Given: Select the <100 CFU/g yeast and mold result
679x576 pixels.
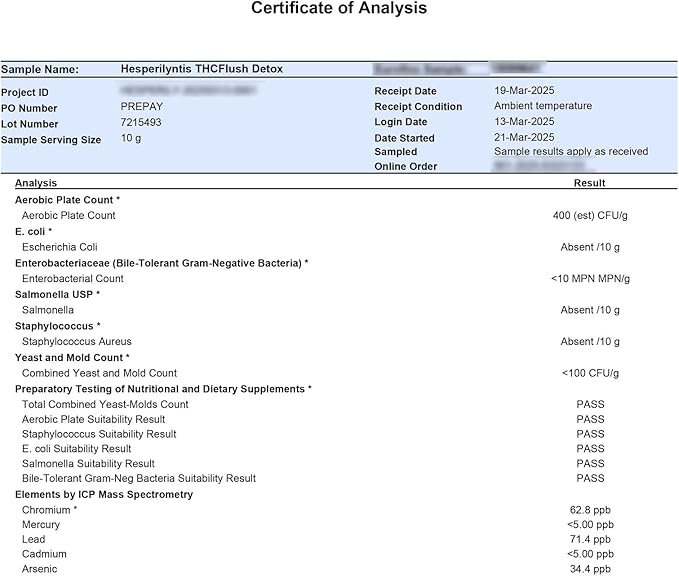Looking at the screenshot, I should 590,373.
